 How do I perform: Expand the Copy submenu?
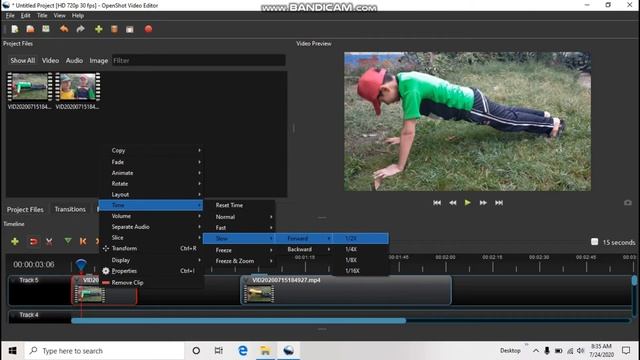(151, 150)
